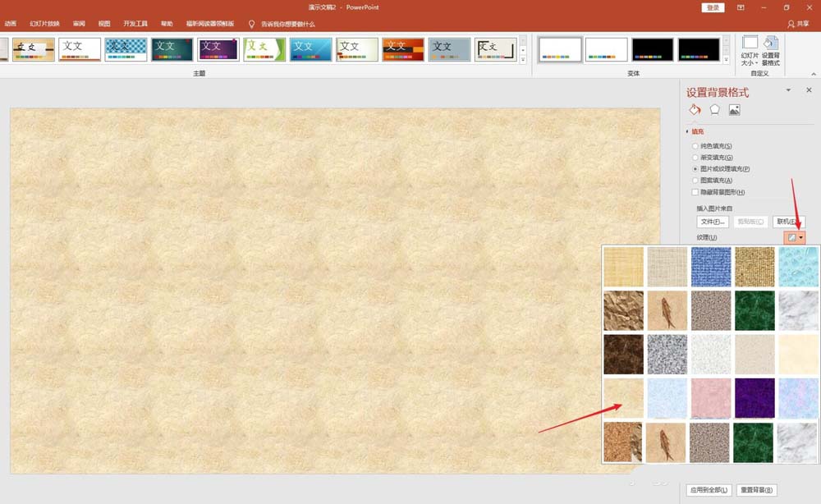Choose the second black variant
The image size is (821, 504).
tap(699, 50)
